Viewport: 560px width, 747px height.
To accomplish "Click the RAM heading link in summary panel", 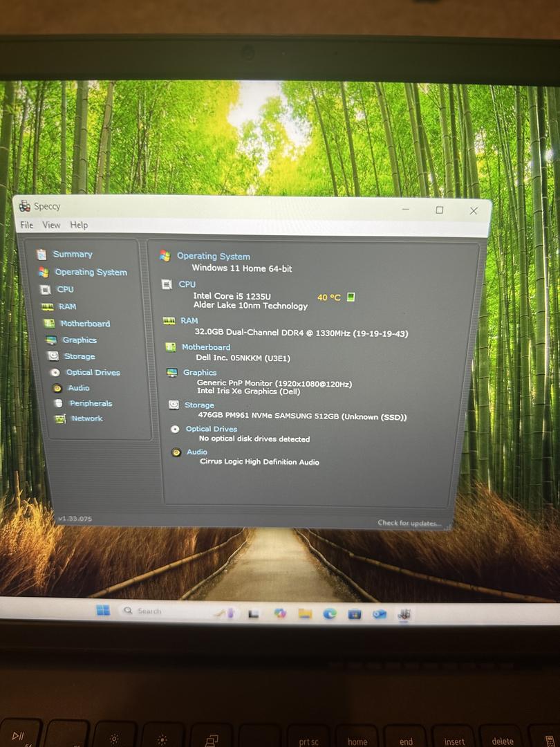I will coord(189,321).
